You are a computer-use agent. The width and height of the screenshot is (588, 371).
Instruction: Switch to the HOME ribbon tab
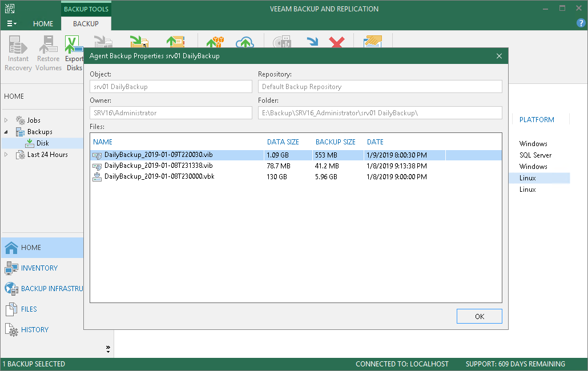coord(43,23)
